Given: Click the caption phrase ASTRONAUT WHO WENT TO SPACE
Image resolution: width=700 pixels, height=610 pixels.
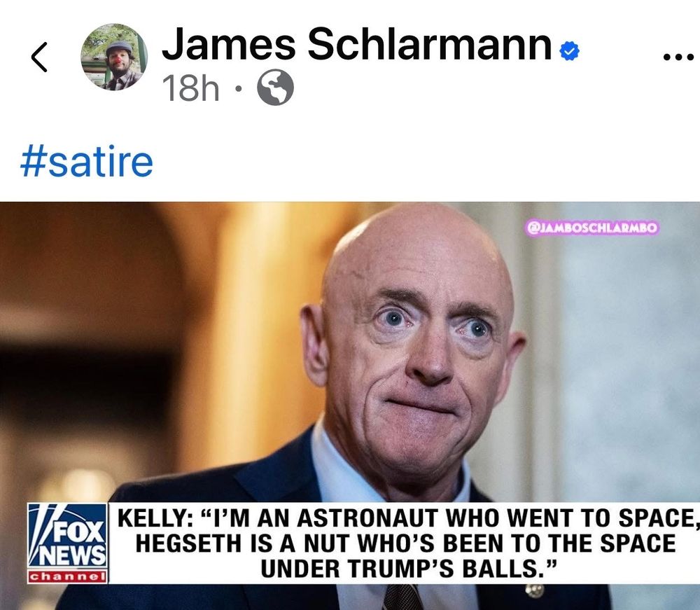Looking at the screenshot, I should click(x=496, y=518).
